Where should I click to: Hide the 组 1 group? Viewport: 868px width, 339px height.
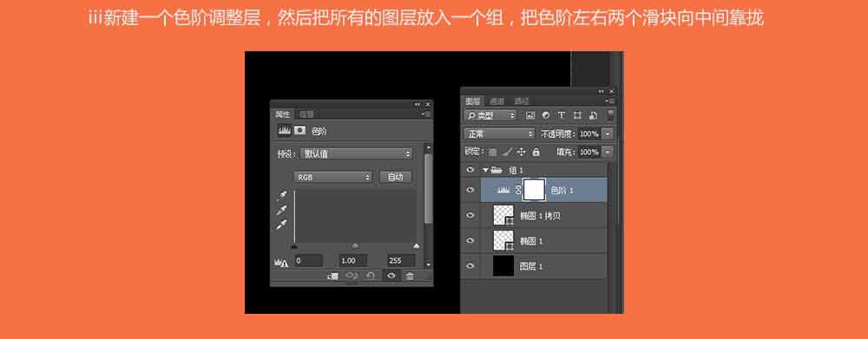(x=470, y=170)
